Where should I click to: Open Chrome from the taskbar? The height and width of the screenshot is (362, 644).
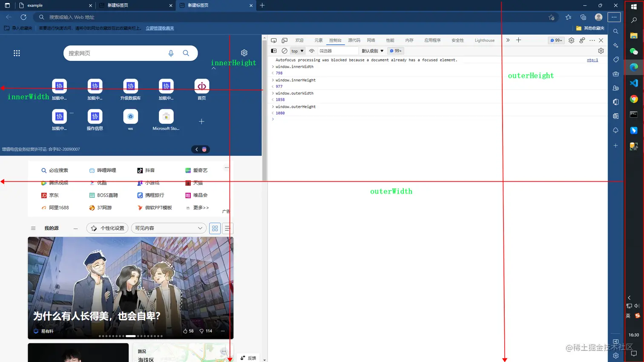pyautogui.click(x=634, y=99)
